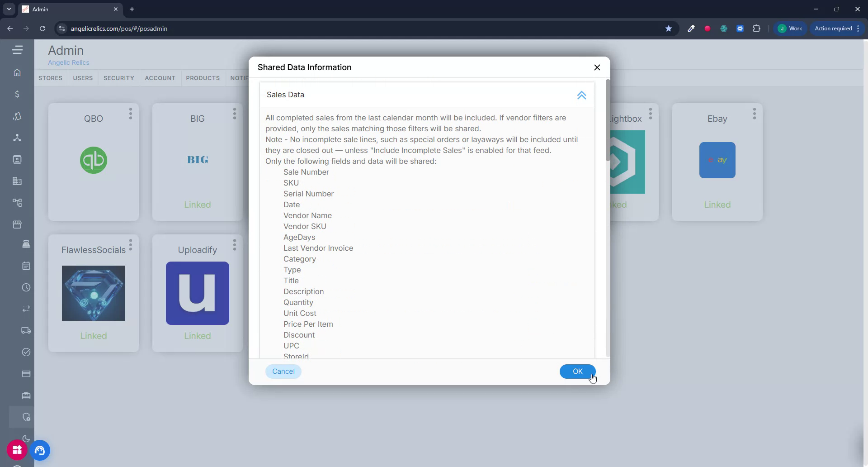
Task: Open the home icon in sidebar
Action: tap(17, 72)
